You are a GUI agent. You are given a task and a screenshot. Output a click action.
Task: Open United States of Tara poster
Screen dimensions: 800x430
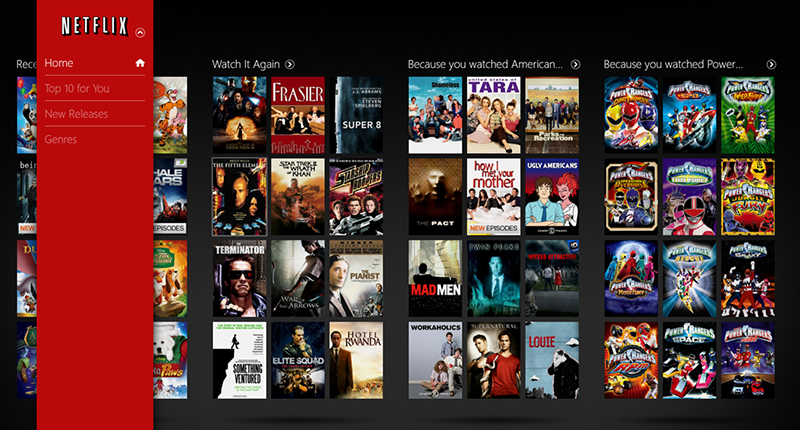tap(494, 115)
